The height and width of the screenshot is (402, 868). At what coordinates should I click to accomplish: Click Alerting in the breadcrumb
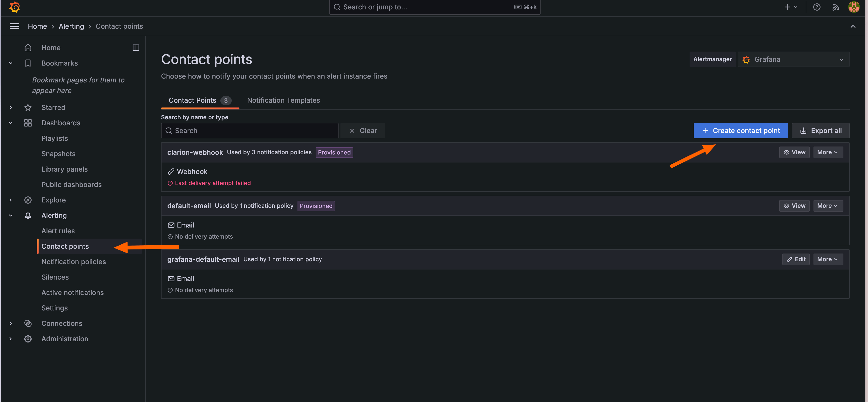[x=71, y=26]
